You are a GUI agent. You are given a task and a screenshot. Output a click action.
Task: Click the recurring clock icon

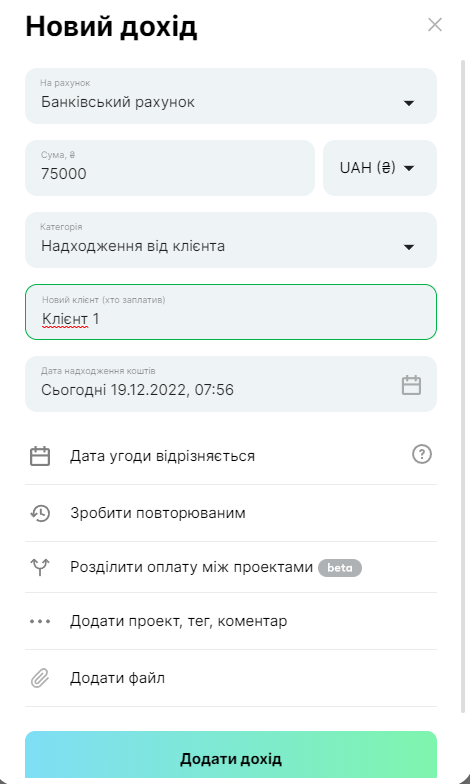click(40, 513)
